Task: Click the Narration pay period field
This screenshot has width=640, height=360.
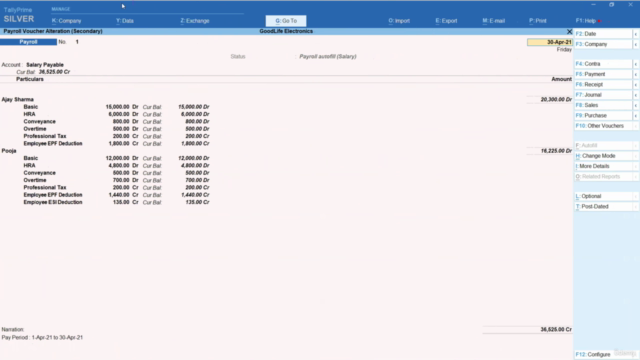Action: point(42,338)
